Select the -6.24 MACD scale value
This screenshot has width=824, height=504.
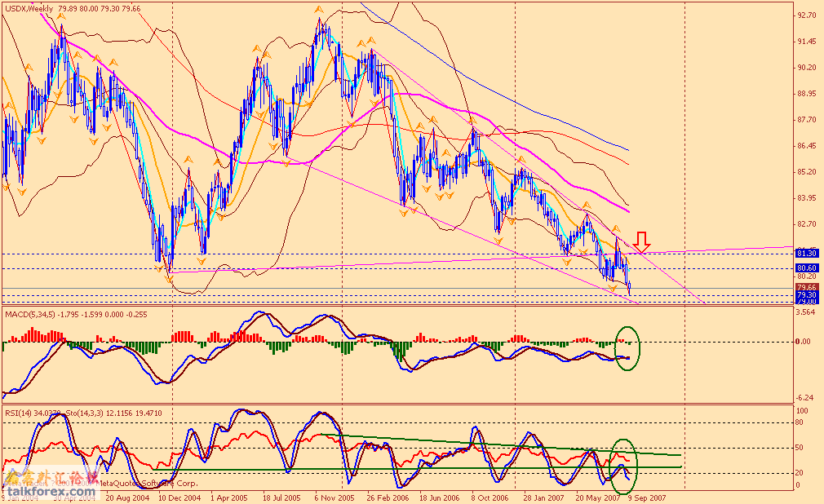click(805, 398)
